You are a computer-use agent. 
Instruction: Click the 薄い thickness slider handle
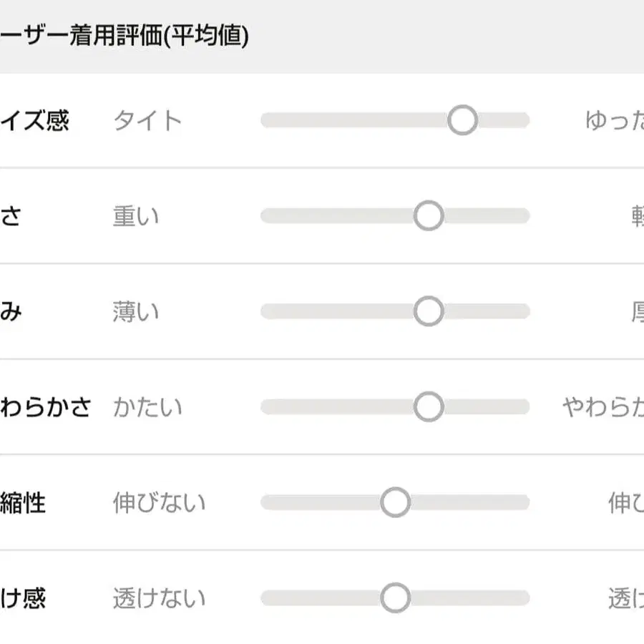click(429, 311)
